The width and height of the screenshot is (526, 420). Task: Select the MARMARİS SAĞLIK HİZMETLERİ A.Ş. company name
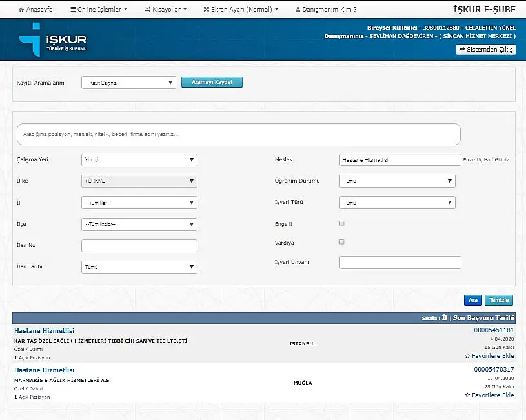63,380
